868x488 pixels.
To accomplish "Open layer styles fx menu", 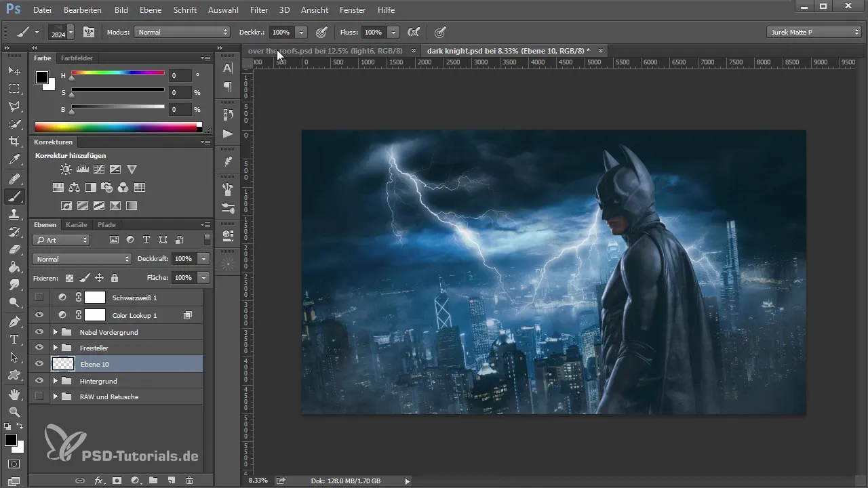I will [98, 480].
